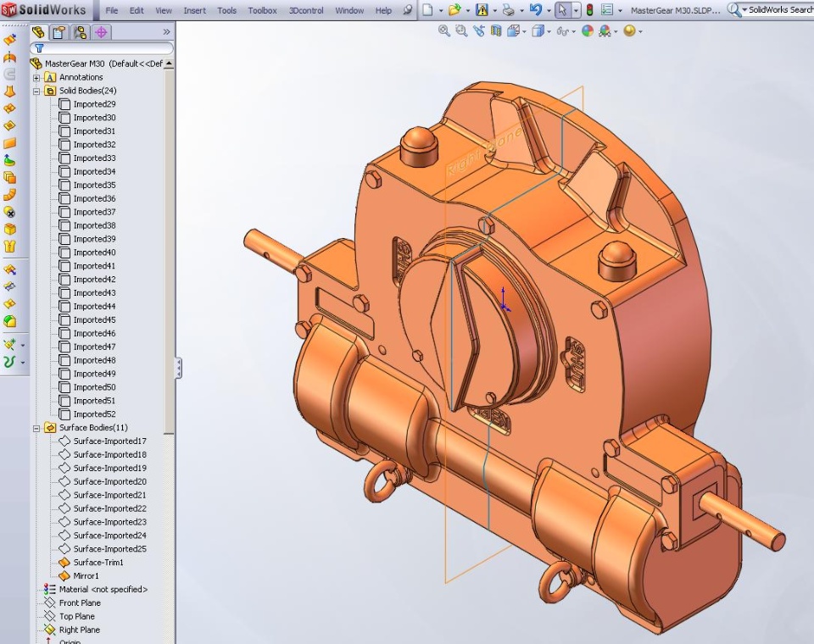Open the Help menu
Screen dimensions: 814x644
click(383, 10)
